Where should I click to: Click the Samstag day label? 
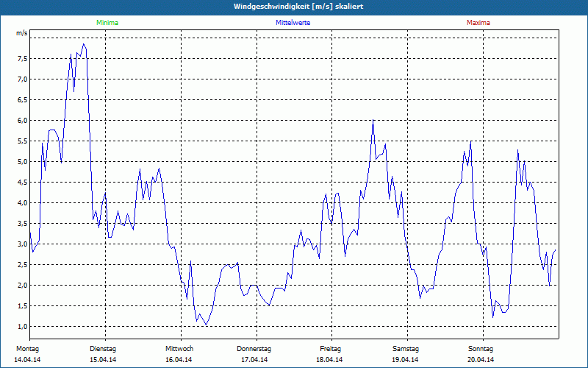406,349
